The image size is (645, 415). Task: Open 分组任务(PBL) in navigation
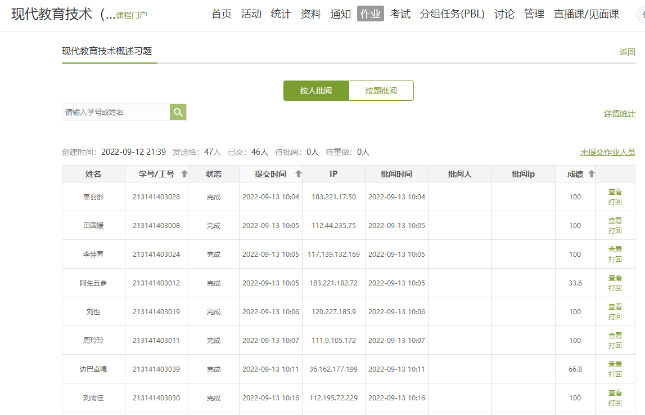tap(451, 14)
